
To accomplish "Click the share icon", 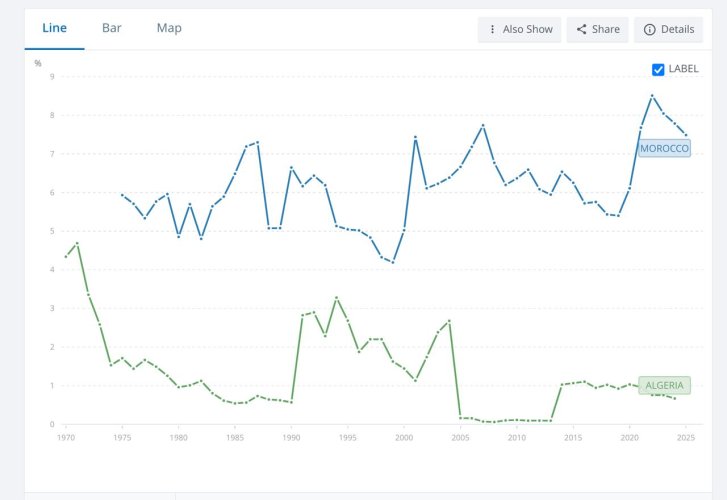I will click(581, 29).
